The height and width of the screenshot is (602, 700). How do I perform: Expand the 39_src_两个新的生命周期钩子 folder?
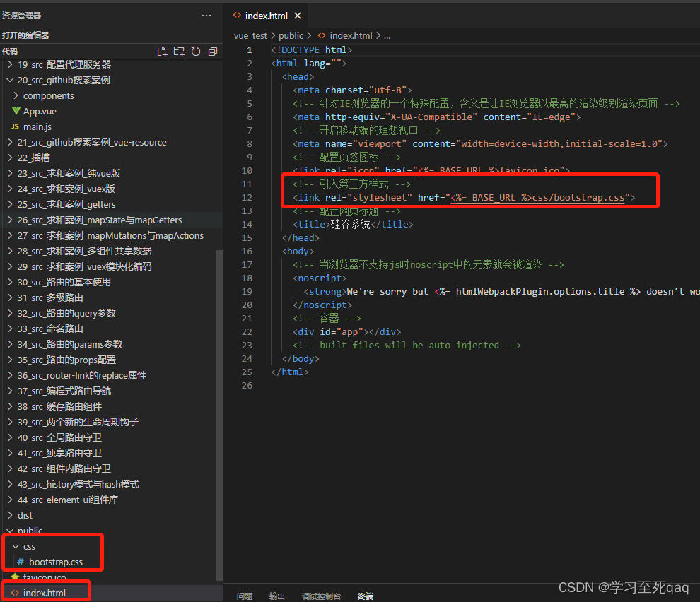click(78, 422)
